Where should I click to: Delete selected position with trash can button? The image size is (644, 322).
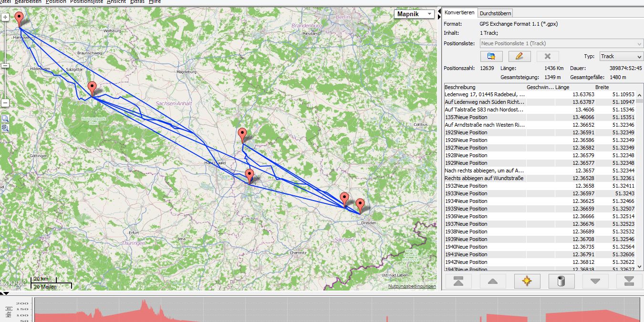pyautogui.click(x=561, y=282)
